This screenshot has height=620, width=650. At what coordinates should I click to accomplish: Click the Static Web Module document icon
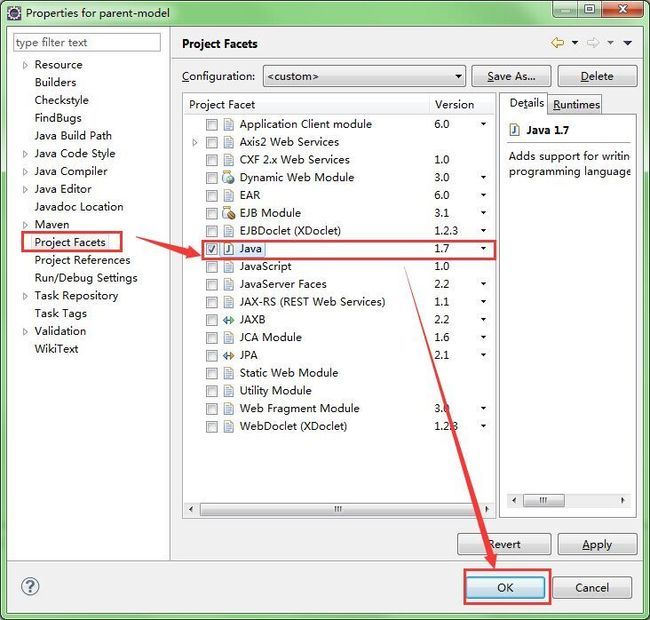(x=228, y=373)
